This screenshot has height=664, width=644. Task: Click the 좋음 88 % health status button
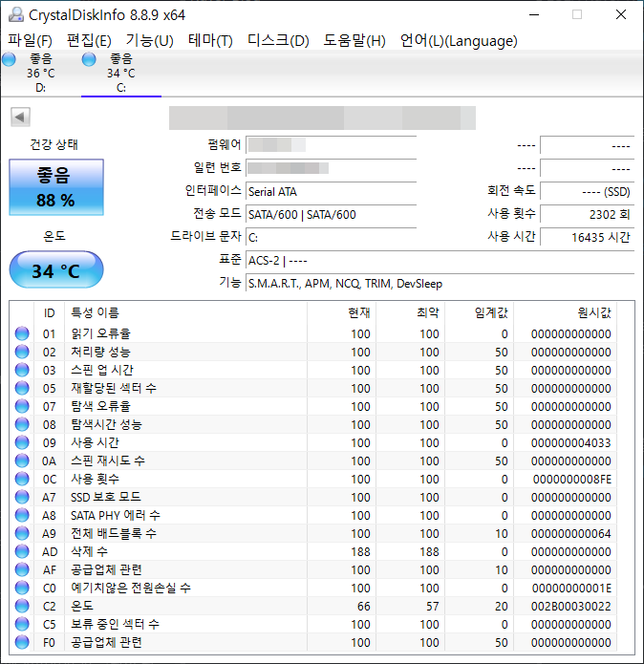[56, 187]
